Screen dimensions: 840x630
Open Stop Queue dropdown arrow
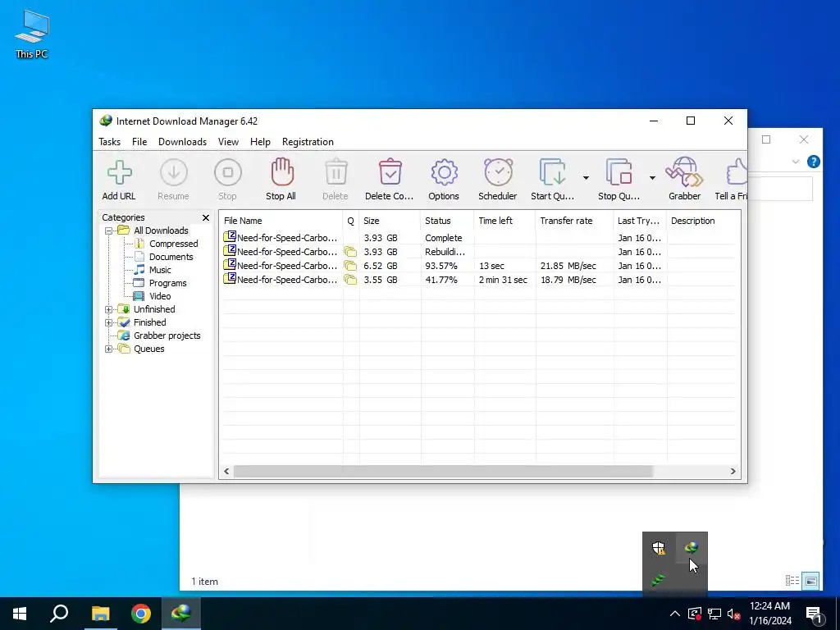pos(652,177)
